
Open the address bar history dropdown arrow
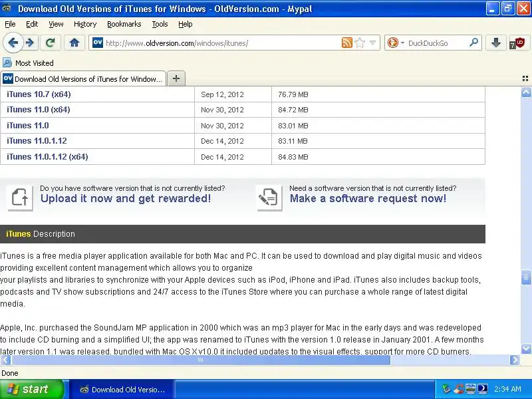(x=372, y=43)
